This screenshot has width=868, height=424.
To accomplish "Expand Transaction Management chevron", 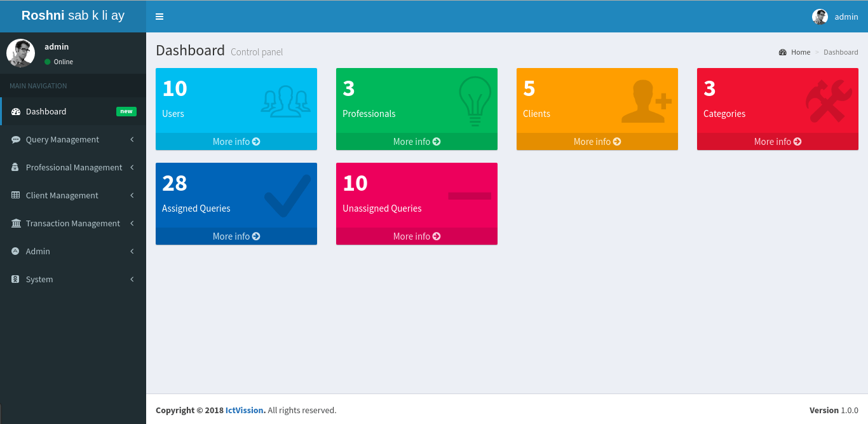I will (x=132, y=223).
